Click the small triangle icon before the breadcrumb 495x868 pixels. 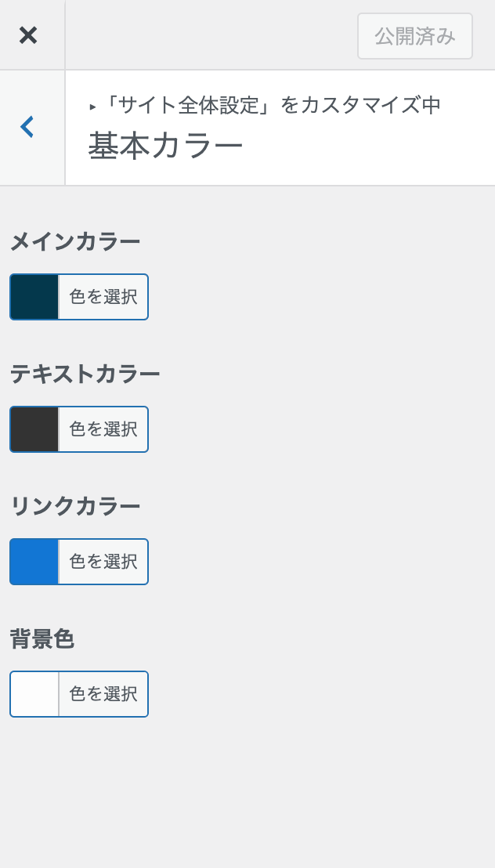point(92,107)
